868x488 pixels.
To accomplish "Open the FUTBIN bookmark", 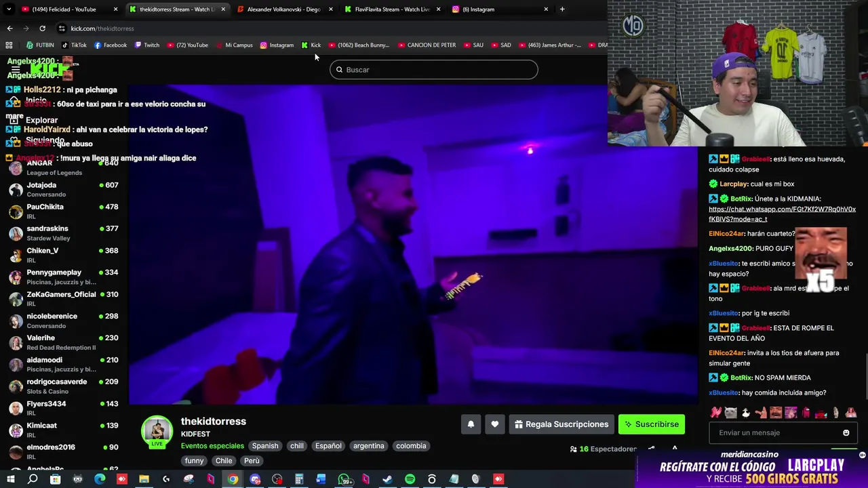I will (x=40, y=45).
